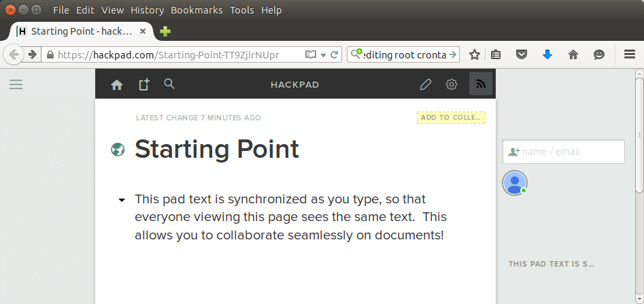Go to Hackpad home icon
This screenshot has height=304, width=644.
[117, 84]
